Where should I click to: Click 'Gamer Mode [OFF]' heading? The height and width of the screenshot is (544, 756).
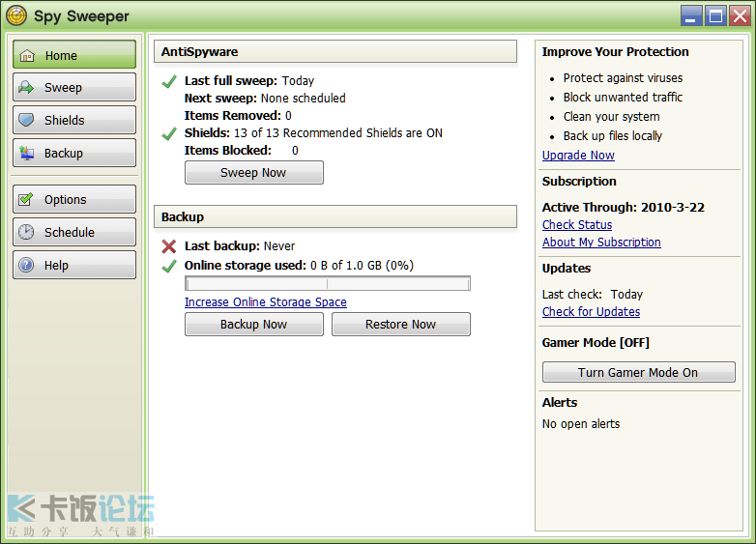pyautogui.click(x=596, y=343)
